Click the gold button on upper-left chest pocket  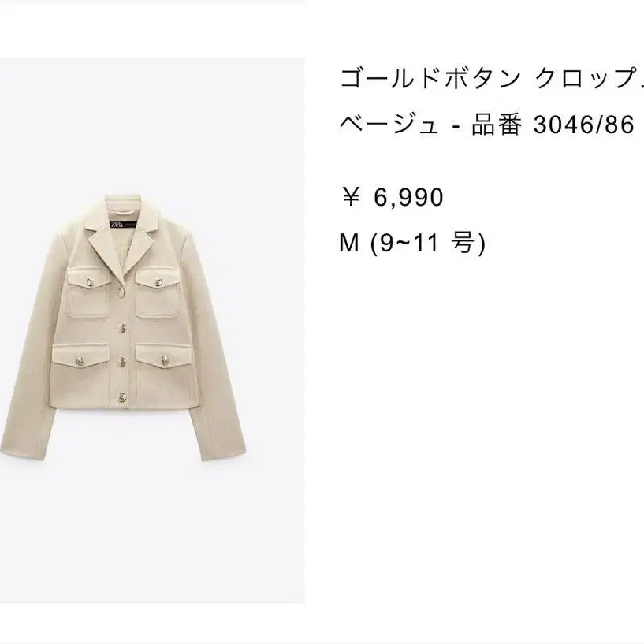(90, 282)
